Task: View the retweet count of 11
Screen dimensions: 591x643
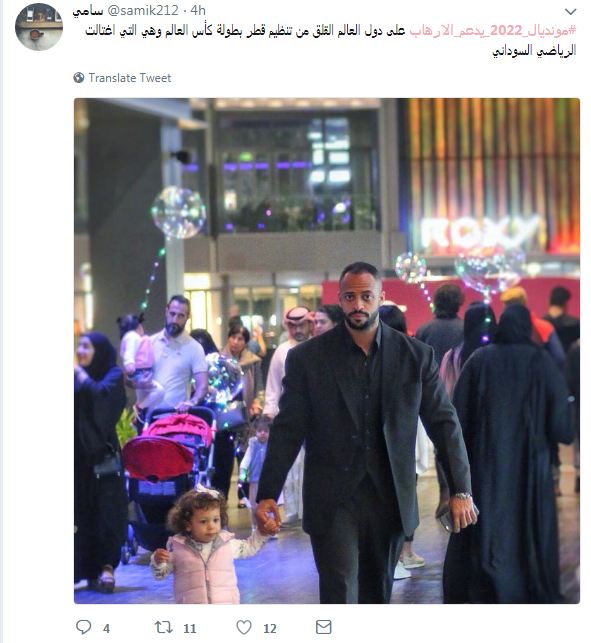Action: pyautogui.click(x=189, y=628)
